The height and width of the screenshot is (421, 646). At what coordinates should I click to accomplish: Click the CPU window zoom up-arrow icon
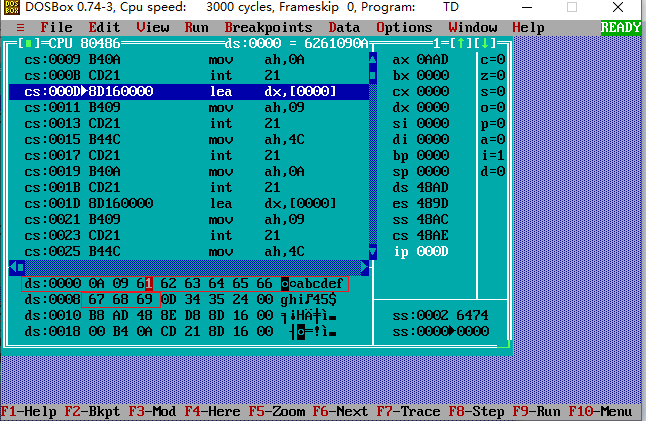(x=461, y=43)
